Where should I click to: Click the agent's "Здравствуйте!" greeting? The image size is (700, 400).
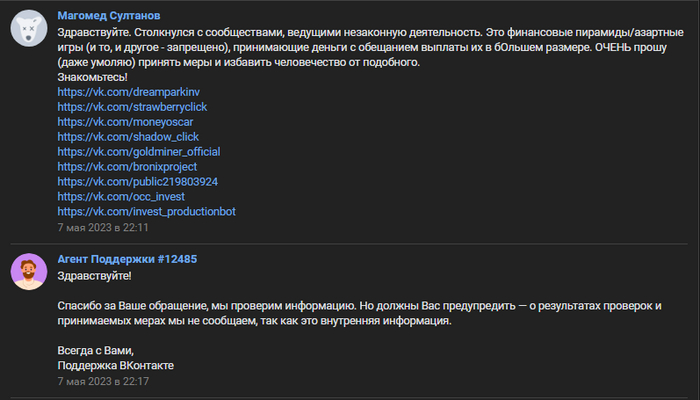pyautogui.click(x=94, y=275)
